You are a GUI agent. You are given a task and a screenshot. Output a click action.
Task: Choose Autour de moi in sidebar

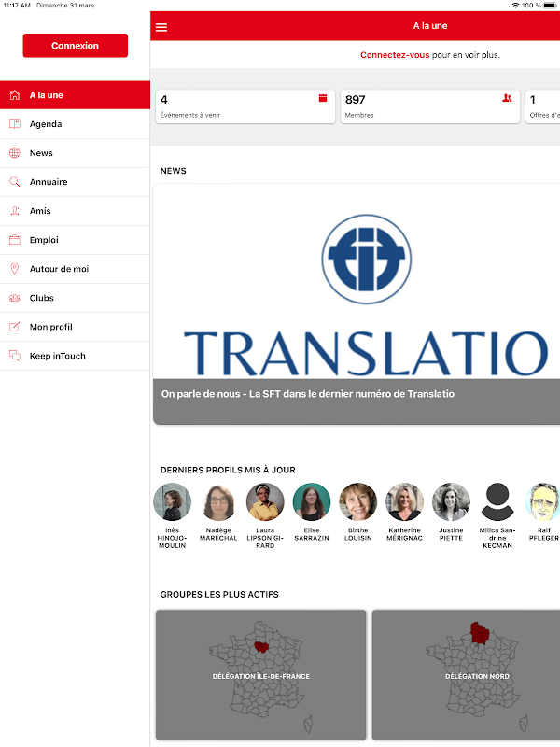76,269
